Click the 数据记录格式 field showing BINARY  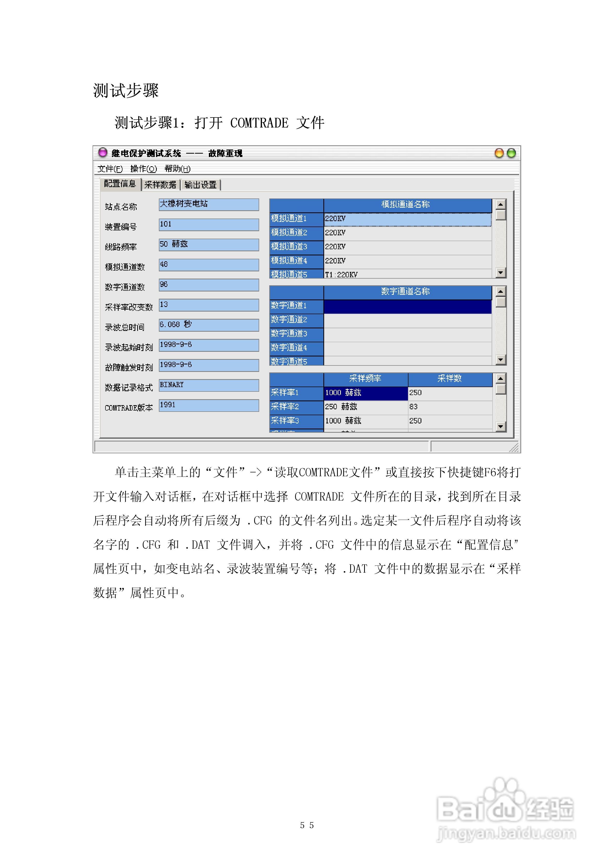208,385
